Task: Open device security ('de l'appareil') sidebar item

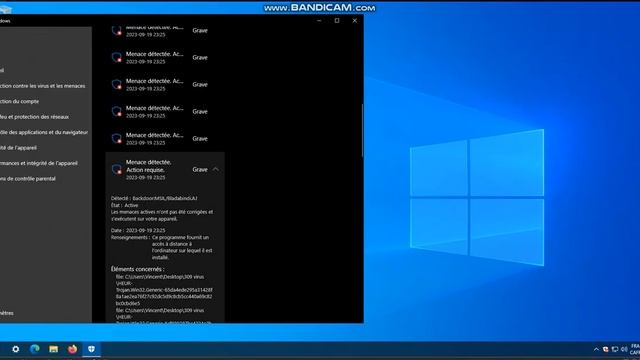Action: pos(18,148)
